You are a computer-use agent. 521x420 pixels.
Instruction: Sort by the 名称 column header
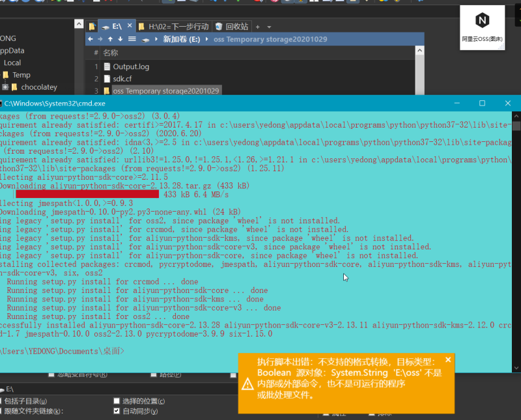[x=110, y=53]
